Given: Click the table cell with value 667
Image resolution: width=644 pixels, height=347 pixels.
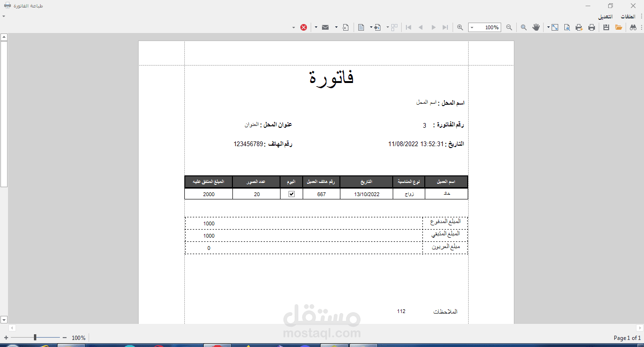Looking at the screenshot, I should (321, 194).
